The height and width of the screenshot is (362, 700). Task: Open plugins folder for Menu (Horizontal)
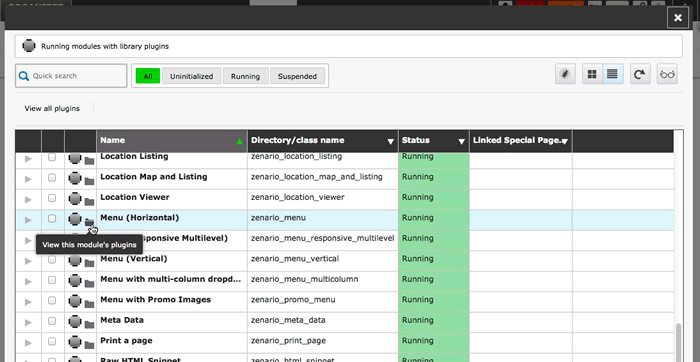click(x=89, y=222)
